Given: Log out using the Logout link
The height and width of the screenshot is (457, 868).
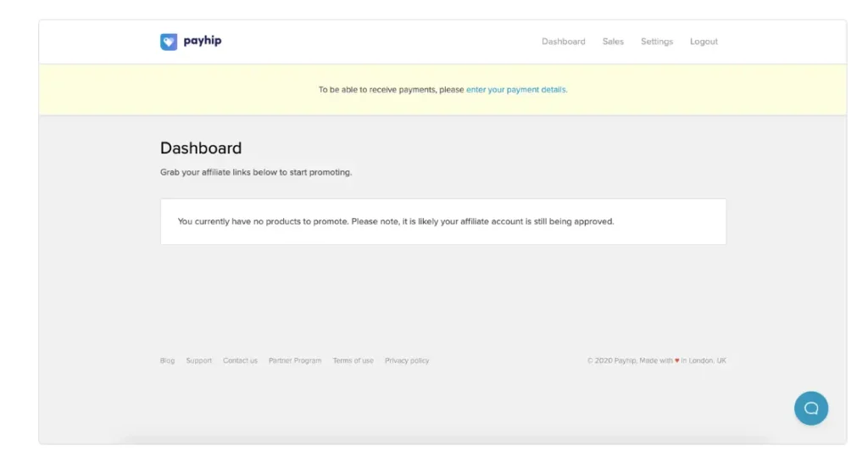Looking at the screenshot, I should (x=704, y=42).
